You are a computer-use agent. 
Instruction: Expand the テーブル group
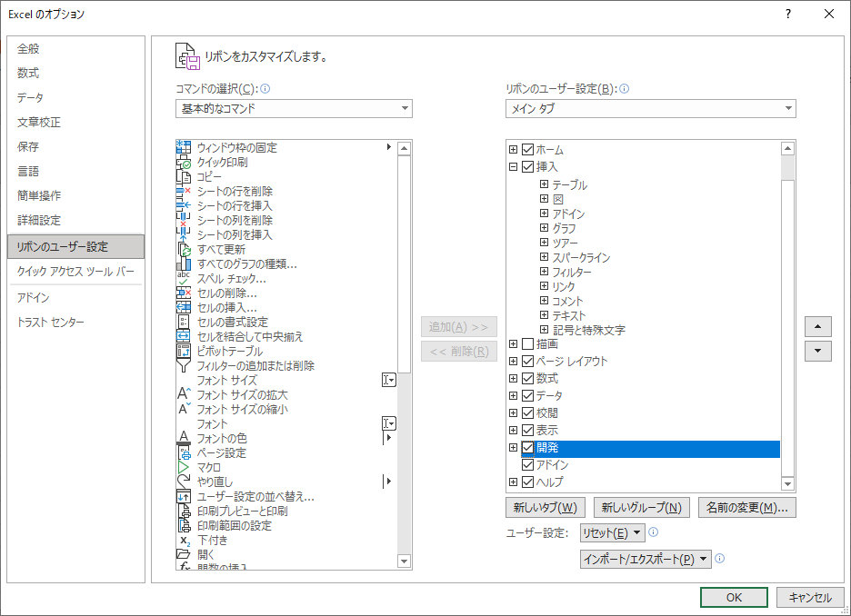tap(544, 184)
